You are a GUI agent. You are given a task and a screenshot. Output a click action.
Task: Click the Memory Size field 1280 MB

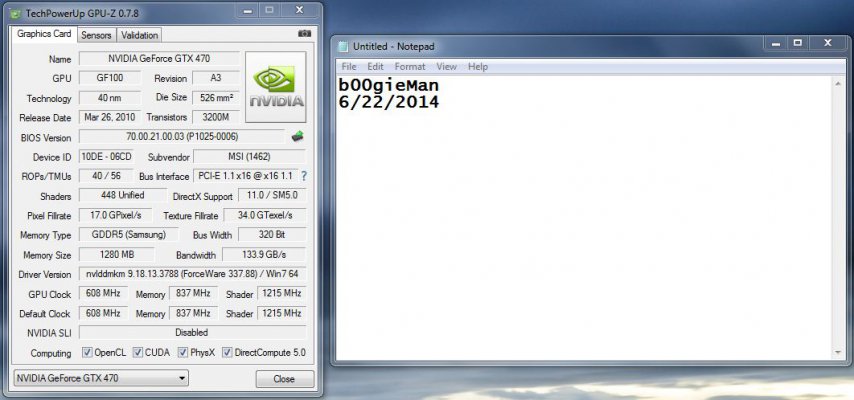pyautogui.click(x=116, y=254)
